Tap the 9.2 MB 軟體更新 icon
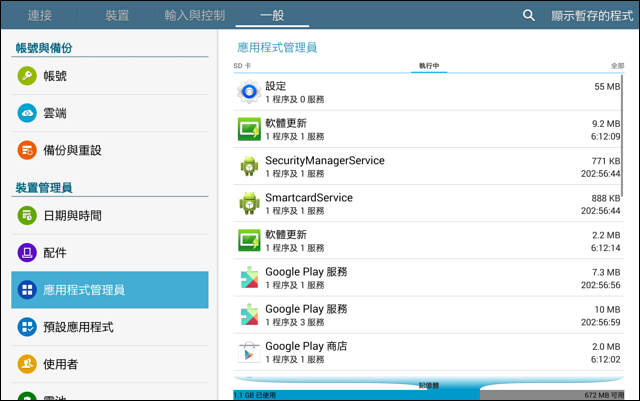 coord(249,129)
